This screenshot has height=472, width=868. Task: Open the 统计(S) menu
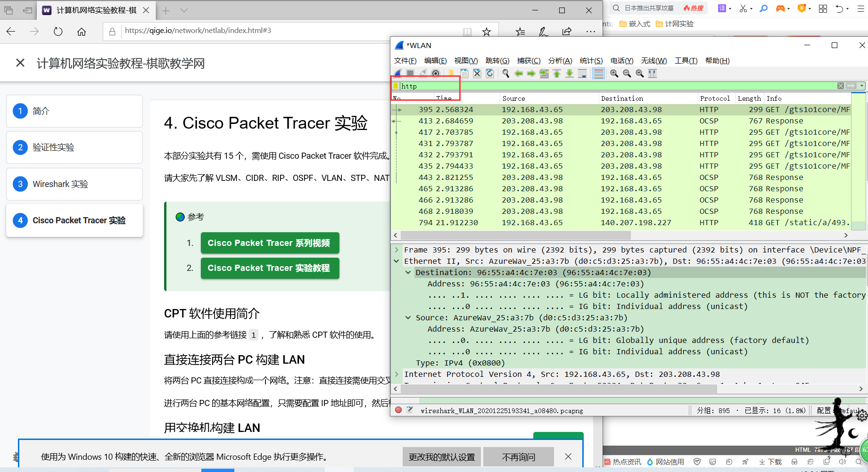(591, 60)
